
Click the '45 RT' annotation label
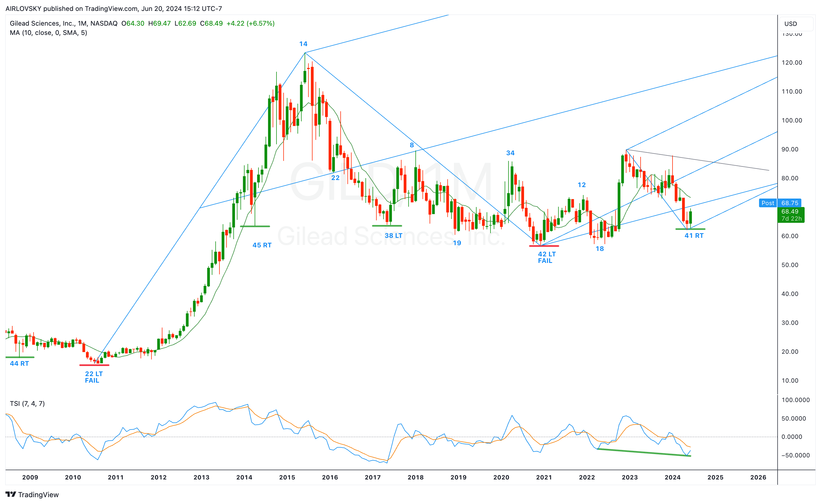262,245
